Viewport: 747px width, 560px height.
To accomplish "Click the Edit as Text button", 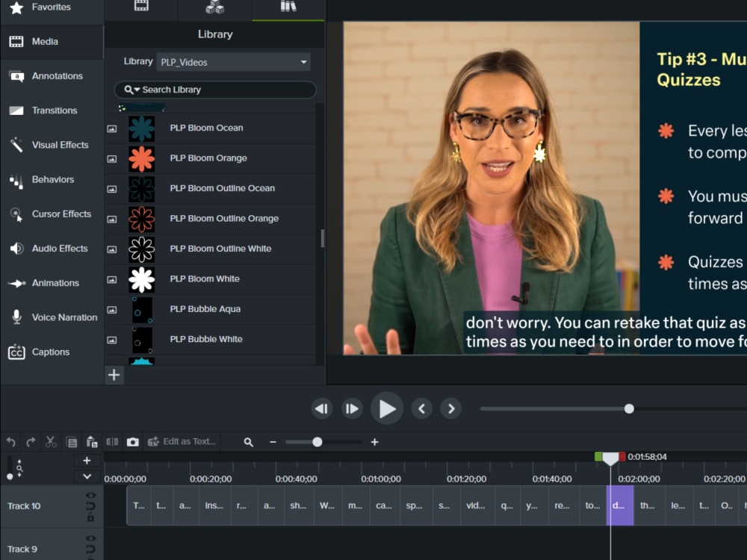I will pos(182,442).
